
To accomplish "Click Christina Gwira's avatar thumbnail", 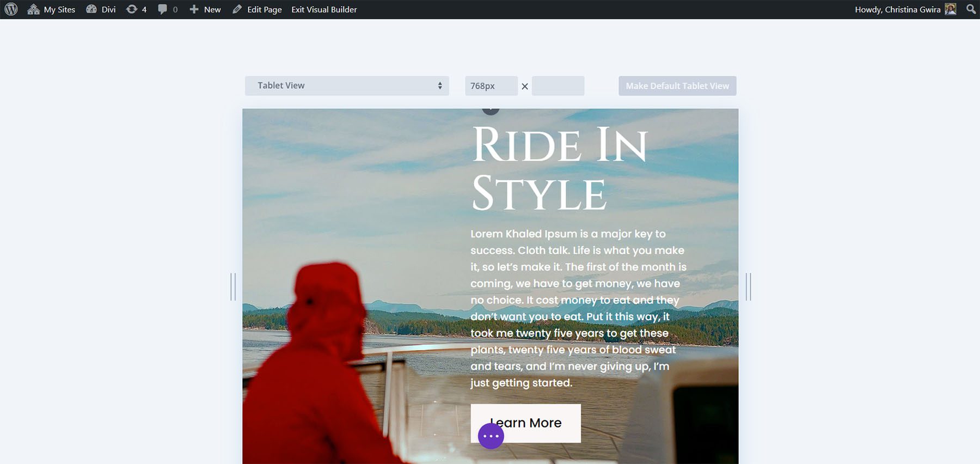I will (x=951, y=9).
